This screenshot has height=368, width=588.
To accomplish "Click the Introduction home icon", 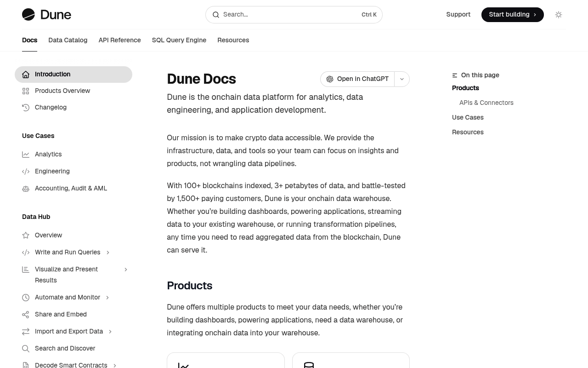I will click(x=26, y=75).
